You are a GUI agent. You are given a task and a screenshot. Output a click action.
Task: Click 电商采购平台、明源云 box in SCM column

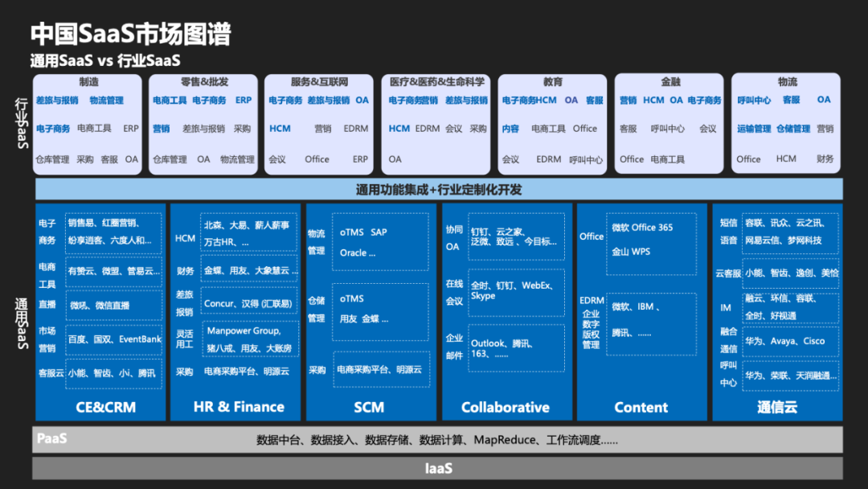[x=382, y=369]
